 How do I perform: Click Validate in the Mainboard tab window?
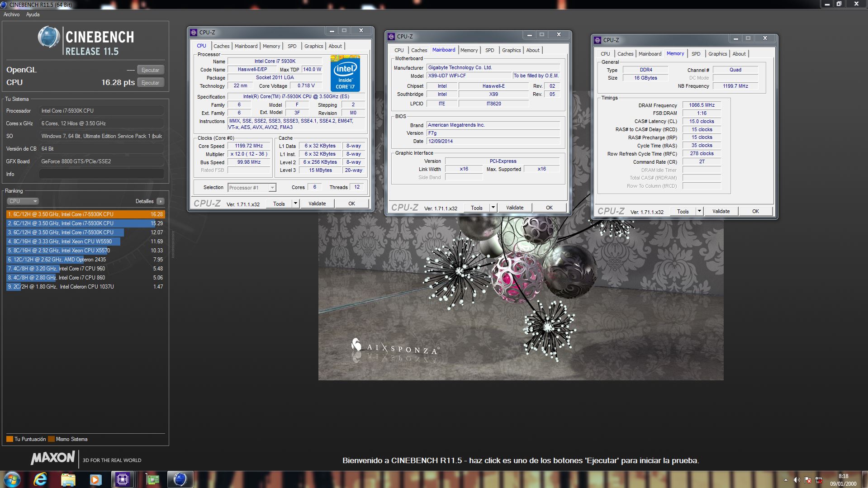pyautogui.click(x=515, y=208)
